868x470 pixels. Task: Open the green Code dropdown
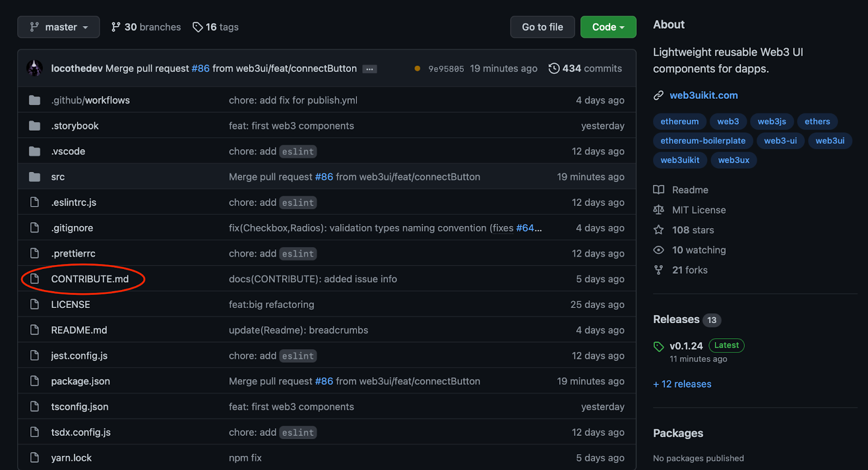pos(608,27)
